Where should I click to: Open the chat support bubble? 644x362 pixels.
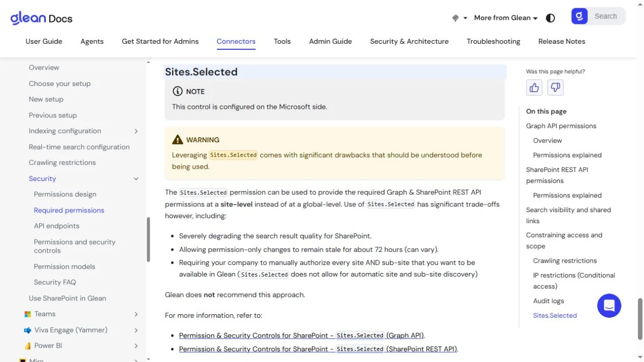click(x=609, y=306)
